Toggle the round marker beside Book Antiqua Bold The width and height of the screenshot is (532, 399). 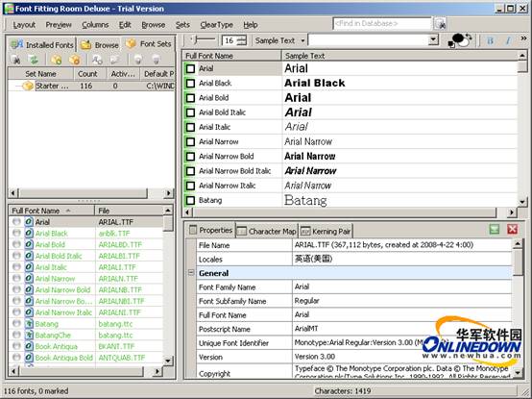tap(16, 358)
